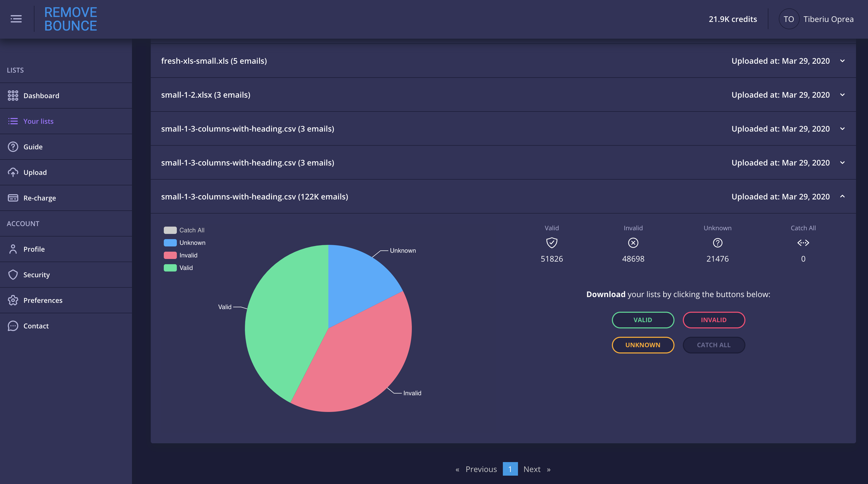The width and height of the screenshot is (868, 484).
Task: Open Dashboard via its grid icon
Action: [13, 96]
